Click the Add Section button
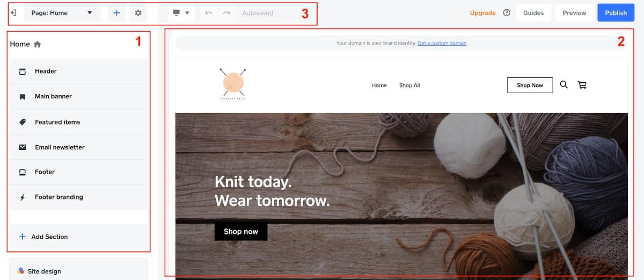Viewport: 644px width, 280px height. point(78,236)
